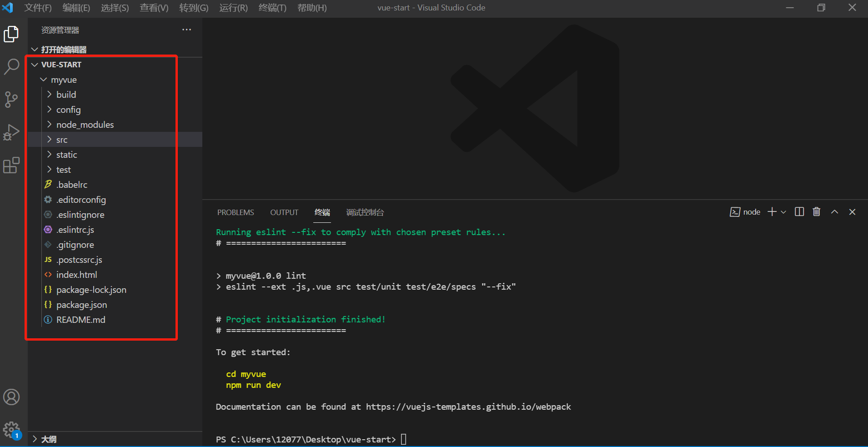The height and width of the screenshot is (447, 868).
Task: Click the Accounts icon
Action: 11,397
